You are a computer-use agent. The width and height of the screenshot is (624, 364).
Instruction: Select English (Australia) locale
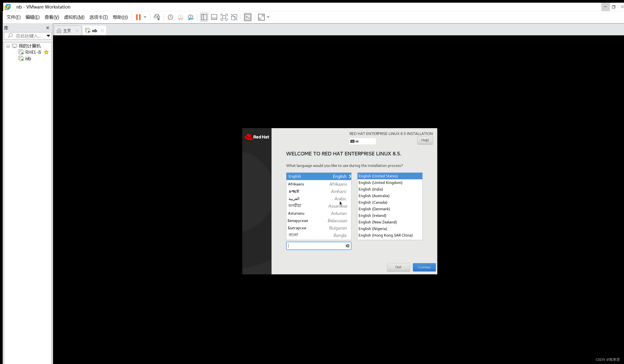tap(390, 196)
